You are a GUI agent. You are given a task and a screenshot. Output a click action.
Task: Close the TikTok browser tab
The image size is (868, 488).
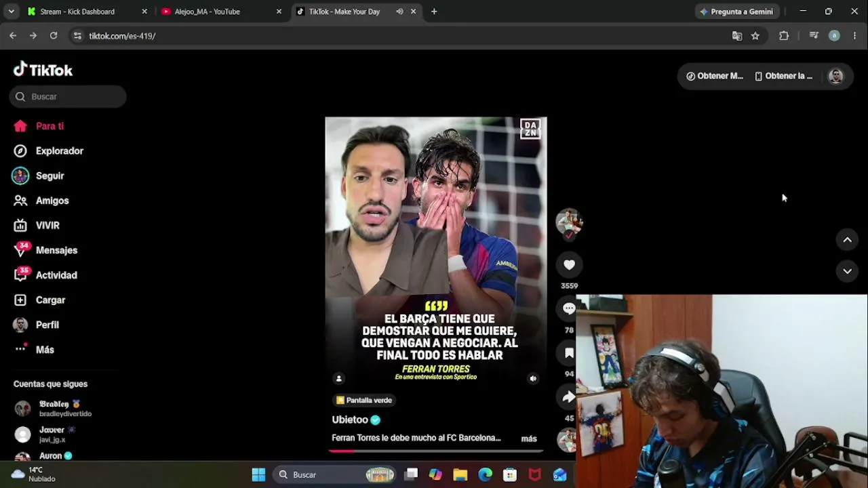tap(413, 12)
